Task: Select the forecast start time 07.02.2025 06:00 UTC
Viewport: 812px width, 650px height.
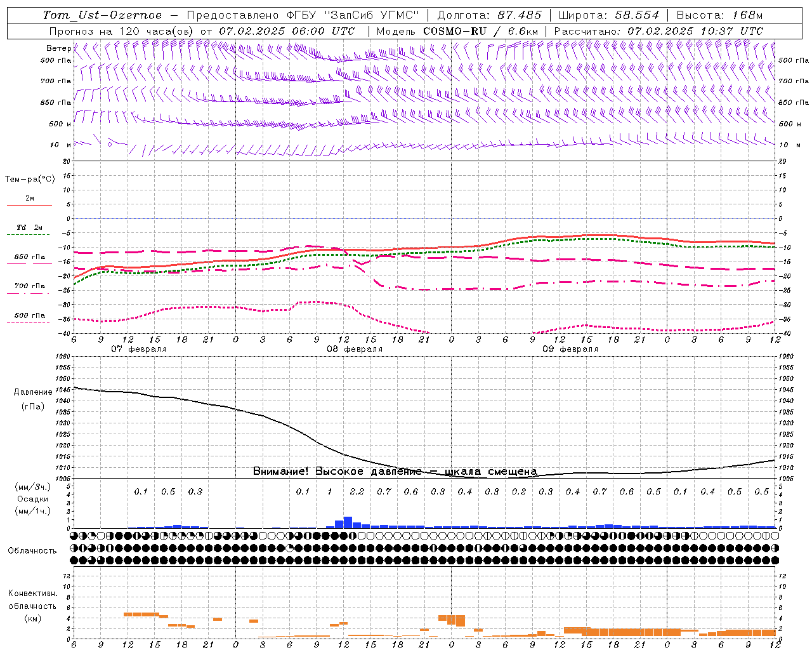Action: pyautogui.click(x=287, y=30)
